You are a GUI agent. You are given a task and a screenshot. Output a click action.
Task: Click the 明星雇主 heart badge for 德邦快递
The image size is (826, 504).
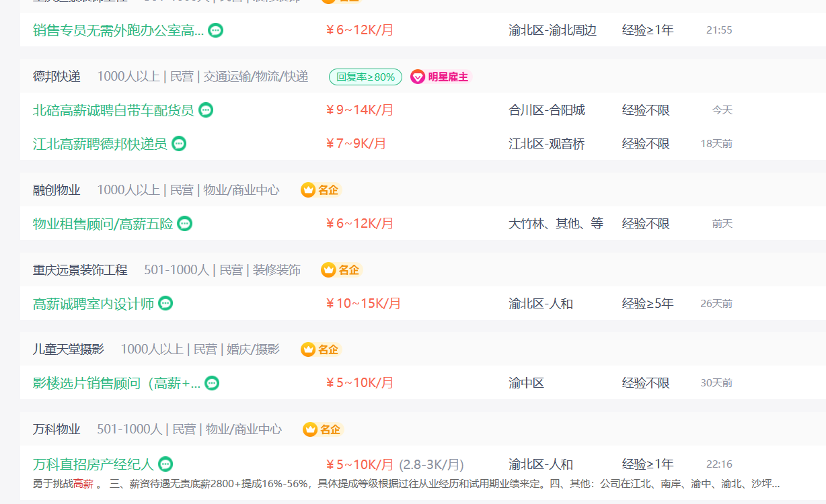pyautogui.click(x=441, y=77)
